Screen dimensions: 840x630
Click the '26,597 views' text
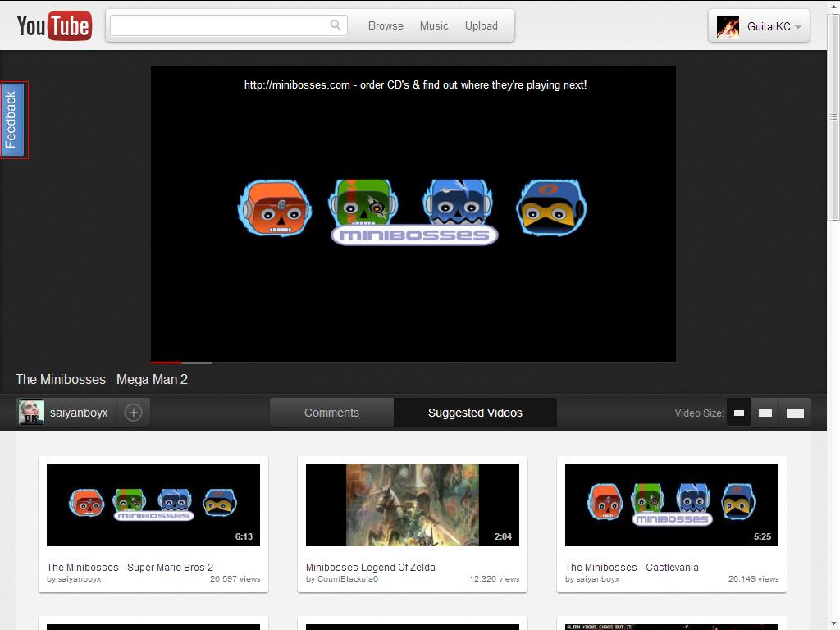tap(235, 579)
